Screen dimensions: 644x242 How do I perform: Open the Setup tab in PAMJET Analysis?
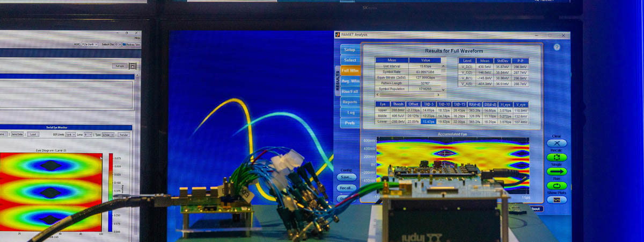(x=349, y=49)
